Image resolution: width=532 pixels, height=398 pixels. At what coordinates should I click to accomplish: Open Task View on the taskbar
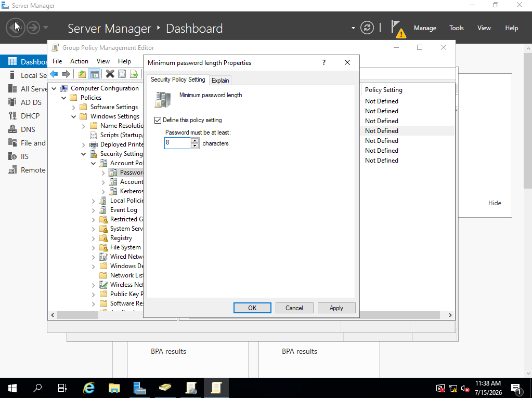[x=62, y=388]
